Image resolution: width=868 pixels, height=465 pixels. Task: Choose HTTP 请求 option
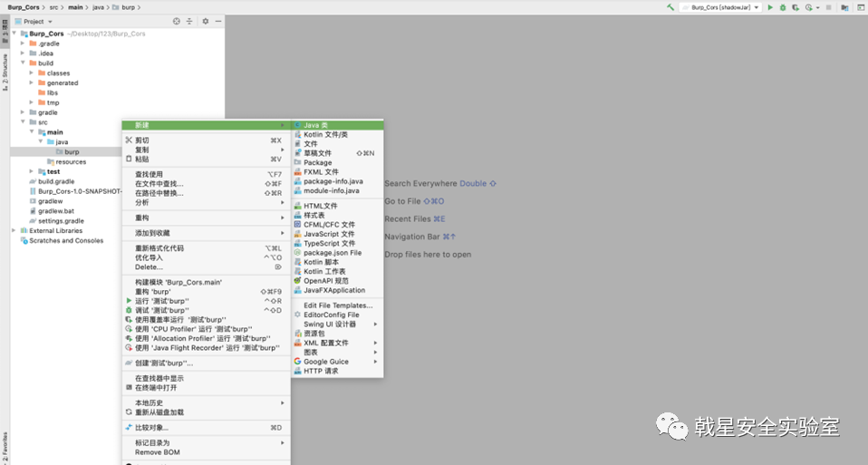tap(337, 371)
